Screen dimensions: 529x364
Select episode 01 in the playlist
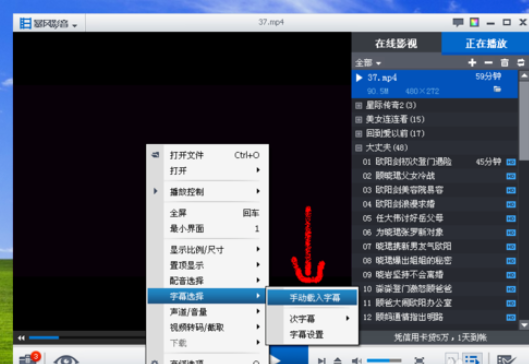[435, 162]
